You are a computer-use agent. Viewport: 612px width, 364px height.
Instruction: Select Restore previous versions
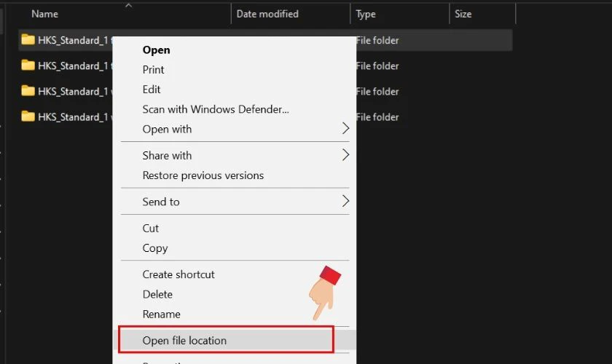tap(203, 175)
